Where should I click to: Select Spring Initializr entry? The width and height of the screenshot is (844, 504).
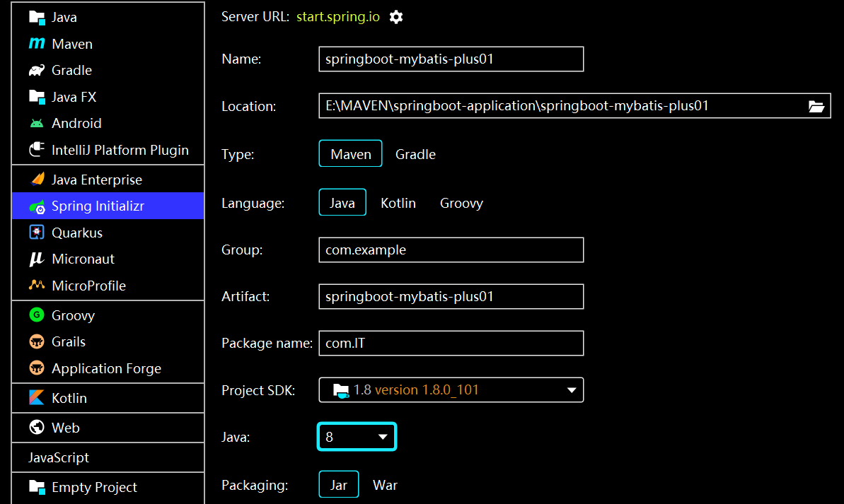[108, 206]
